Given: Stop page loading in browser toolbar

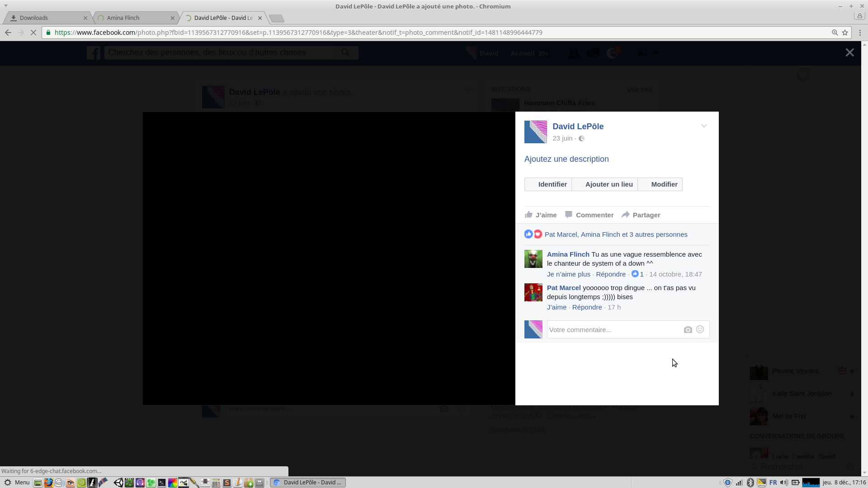Looking at the screenshot, I should (33, 33).
